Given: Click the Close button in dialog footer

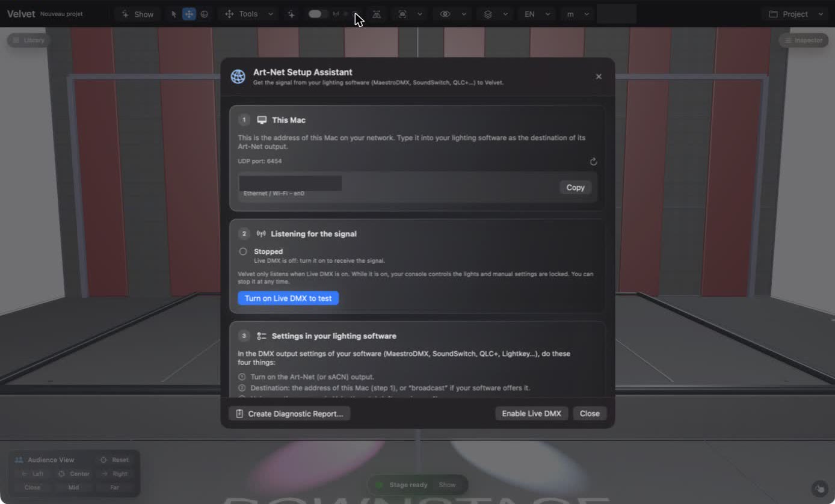Looking at the screenshot, I should click(590, 414).
